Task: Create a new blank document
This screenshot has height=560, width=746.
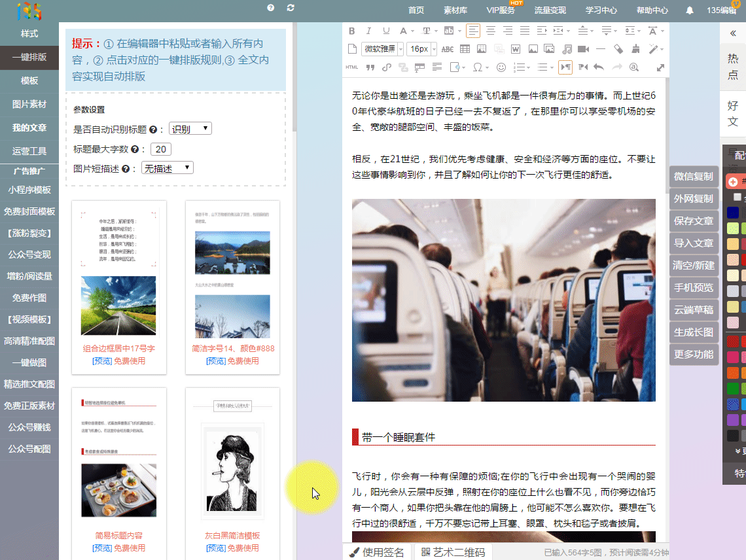Action: click(352, 49)
